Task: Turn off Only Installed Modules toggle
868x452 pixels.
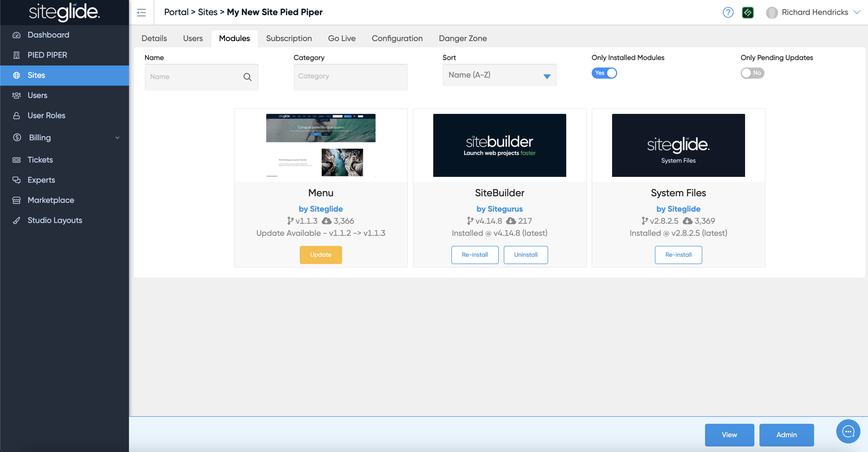Action: (x=604, y=73)
